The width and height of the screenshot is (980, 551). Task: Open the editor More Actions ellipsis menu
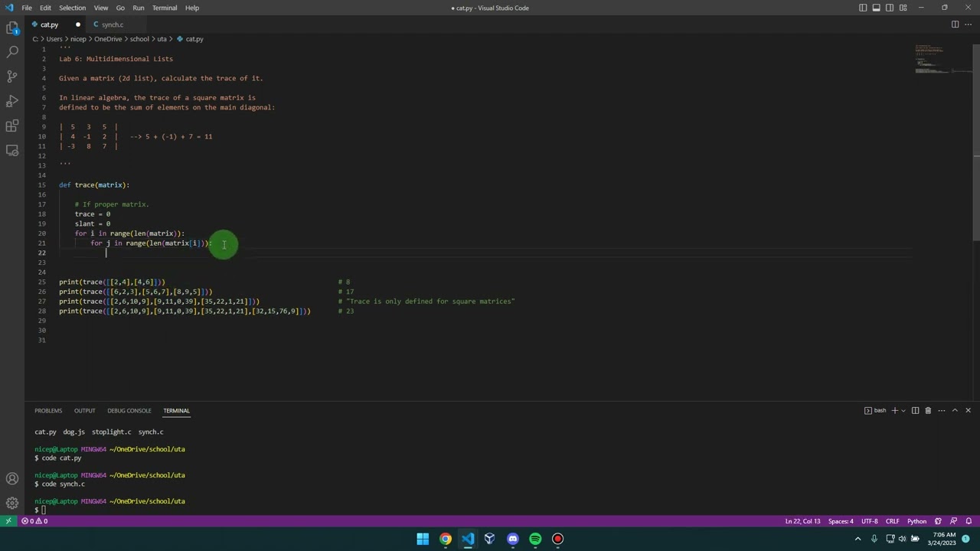click(x=968, y=24)
